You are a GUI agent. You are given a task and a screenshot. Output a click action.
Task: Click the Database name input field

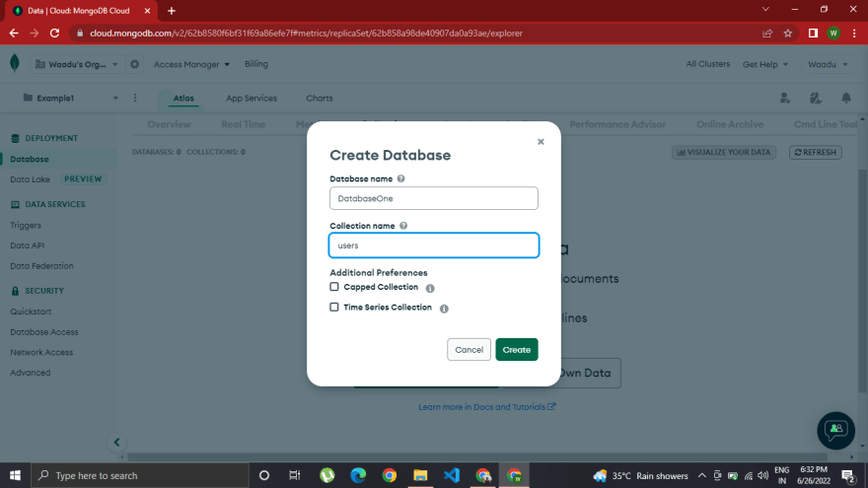pos(433,198)
